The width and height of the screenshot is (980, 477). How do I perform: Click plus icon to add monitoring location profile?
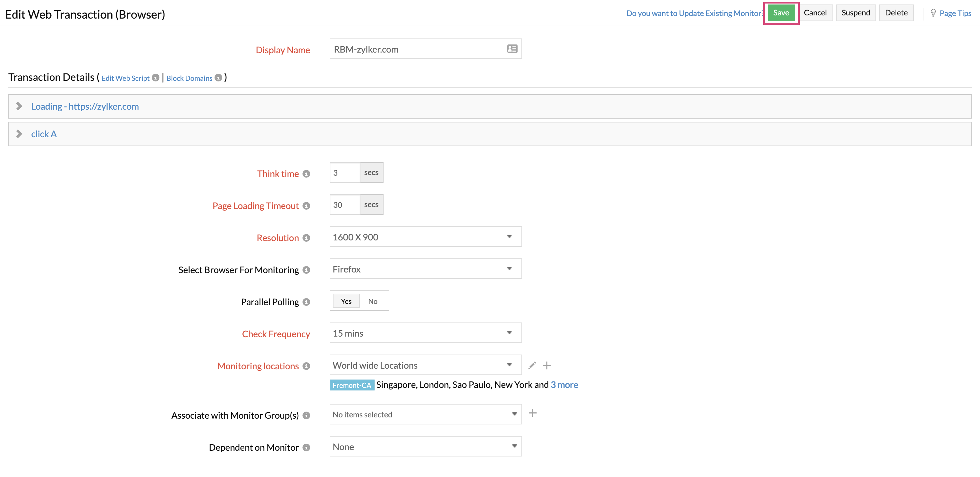click(546, 365)
